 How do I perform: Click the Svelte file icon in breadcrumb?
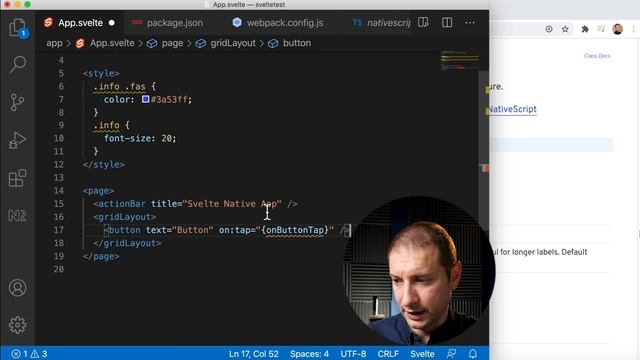80,43
